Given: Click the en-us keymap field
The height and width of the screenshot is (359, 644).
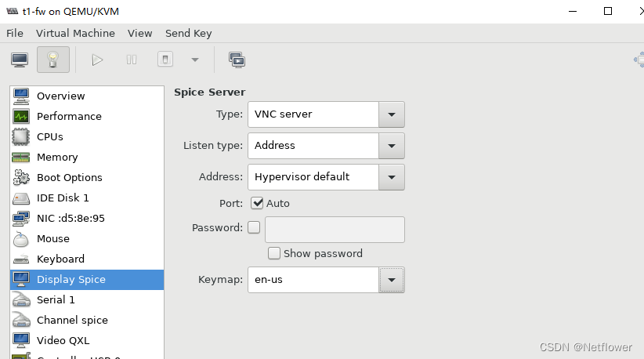Looking at the screenshot, I should tap(313, 280).
